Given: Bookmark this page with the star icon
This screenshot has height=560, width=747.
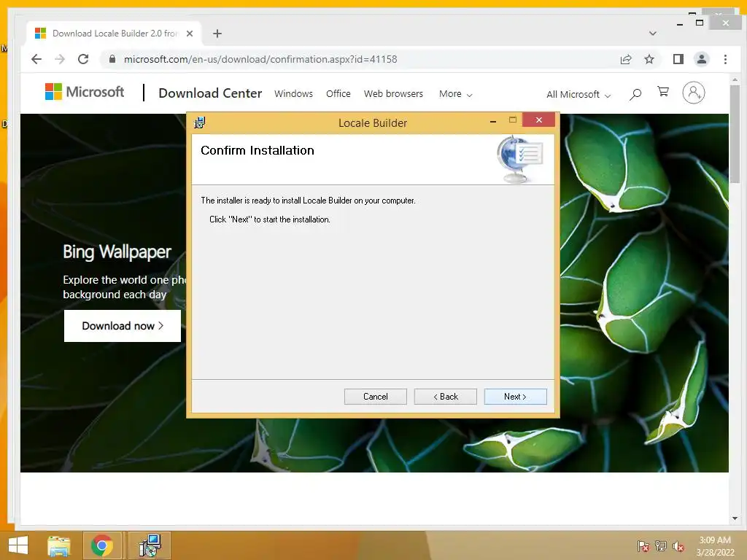Looking at the screenshot, I should click(649, 59).
